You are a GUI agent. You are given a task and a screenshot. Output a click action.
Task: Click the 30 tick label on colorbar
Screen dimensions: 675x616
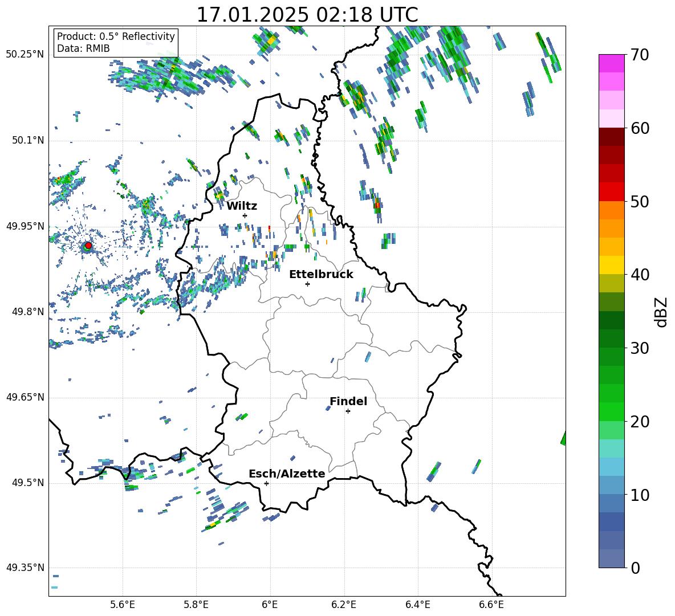[640, 348]
